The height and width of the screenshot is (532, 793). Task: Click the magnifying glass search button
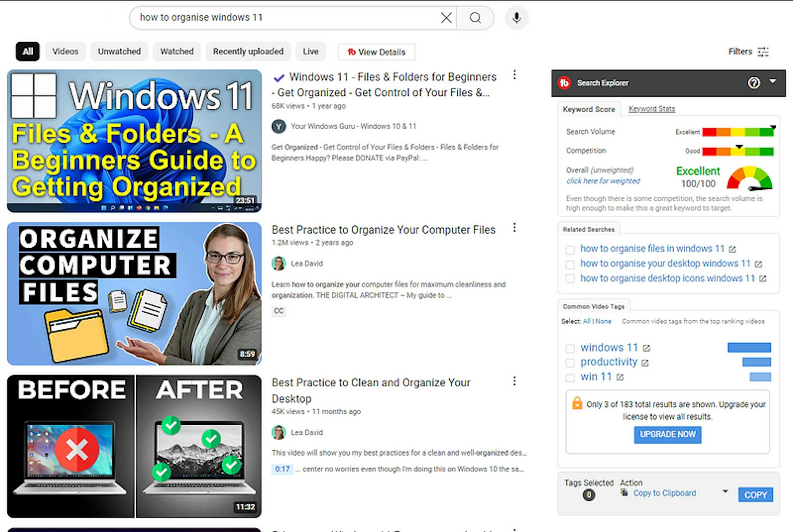click(x=475, y=18)
